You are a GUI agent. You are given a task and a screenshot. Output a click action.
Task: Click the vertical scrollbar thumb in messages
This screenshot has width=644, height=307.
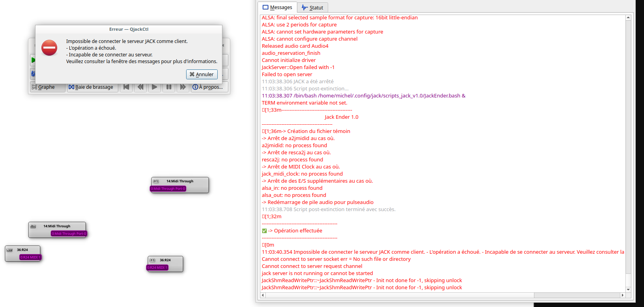click(x=628, y=146)
